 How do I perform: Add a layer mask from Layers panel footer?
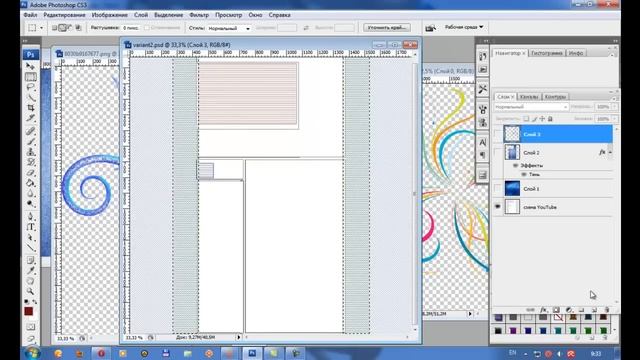556,310
